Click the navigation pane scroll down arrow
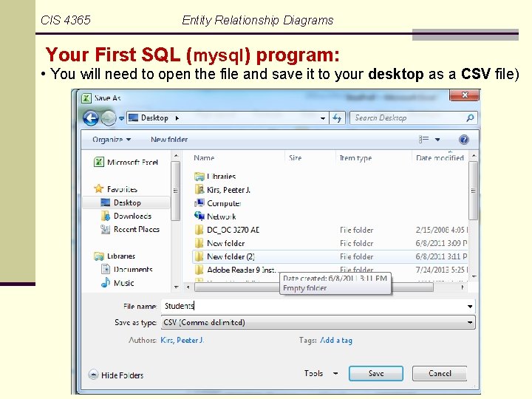532x399 pixels. click(x=176, y=287)
